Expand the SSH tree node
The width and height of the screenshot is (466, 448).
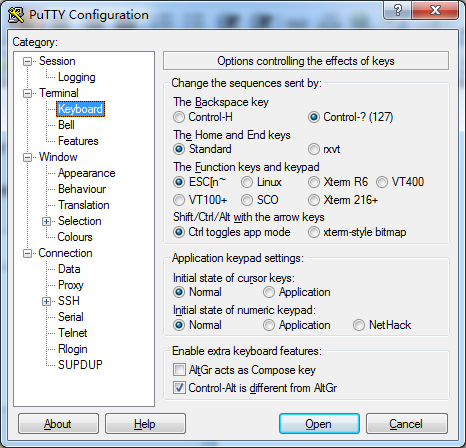pos(46,301)
